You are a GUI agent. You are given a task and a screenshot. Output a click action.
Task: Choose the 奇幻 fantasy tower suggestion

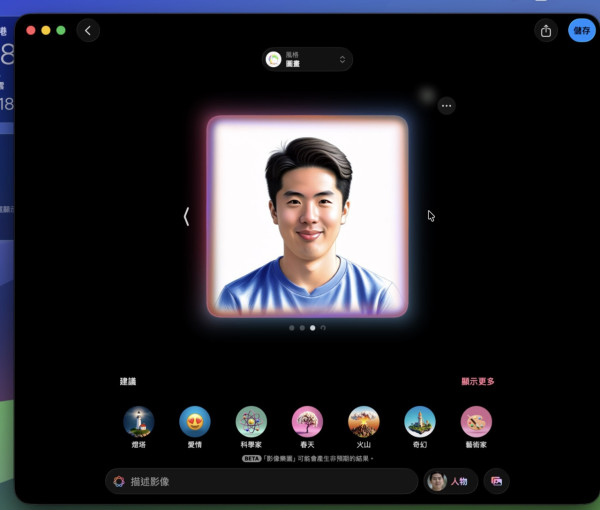point(420,427)
